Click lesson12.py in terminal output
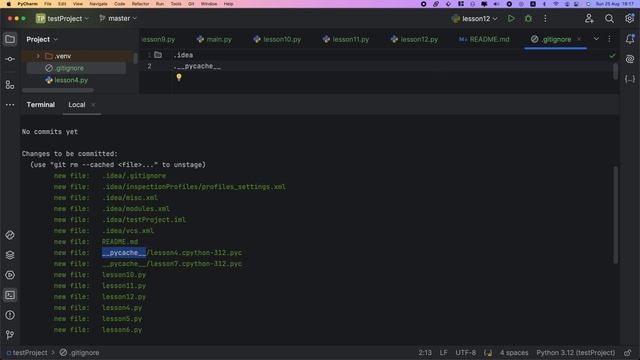This screenshot has width=640, height=360. click(x=124, y=297)
